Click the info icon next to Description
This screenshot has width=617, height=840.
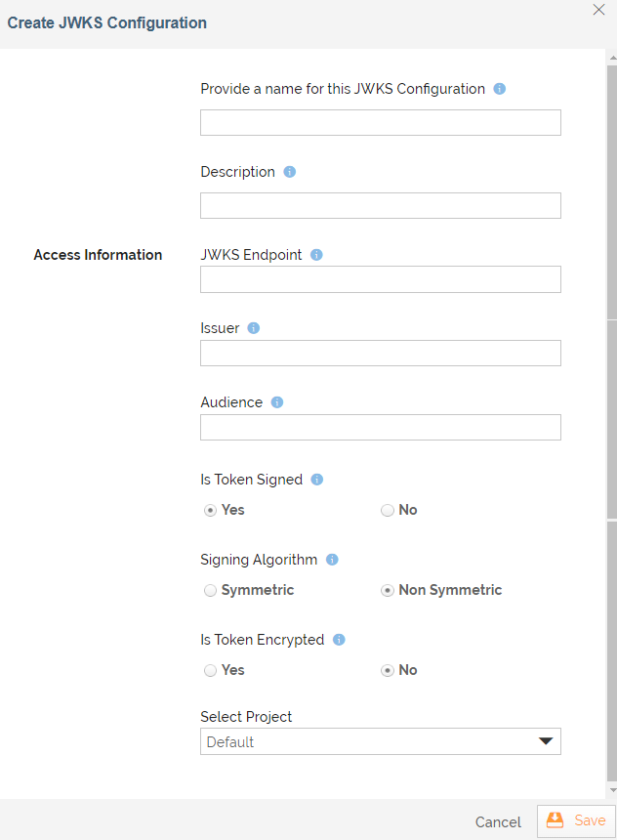pos(289,172)
